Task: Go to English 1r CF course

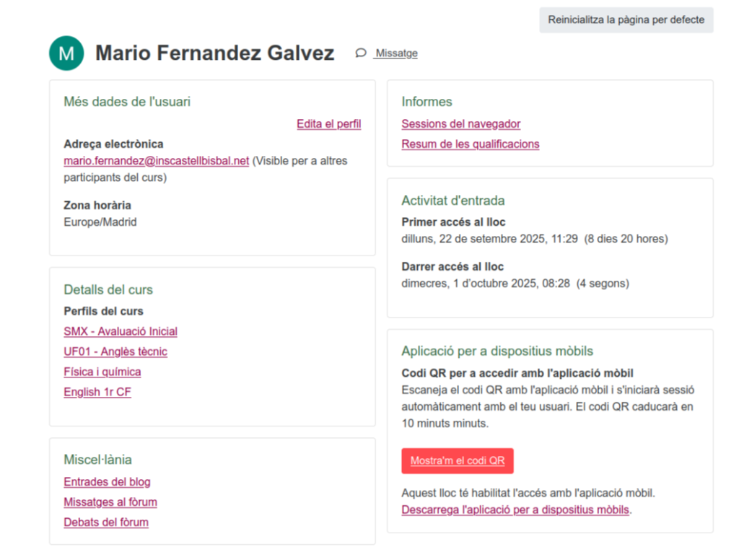Action: [97, 393]
